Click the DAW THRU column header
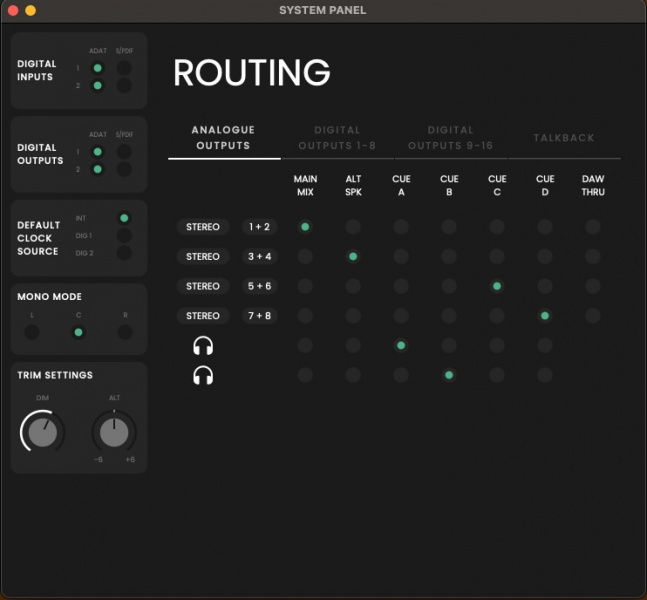The image size is (647, 600). tap(593, 185)
